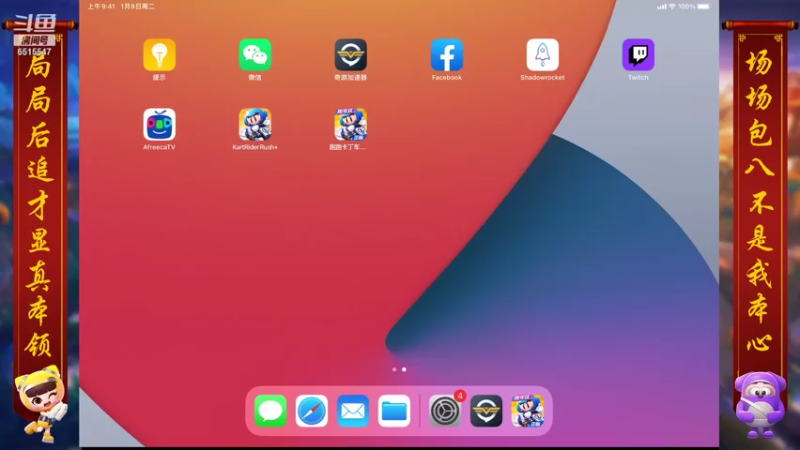This screenshot has width=800, height=450.
Task: Open the KartRiderRush+ game
Action: tap(255, 124)
